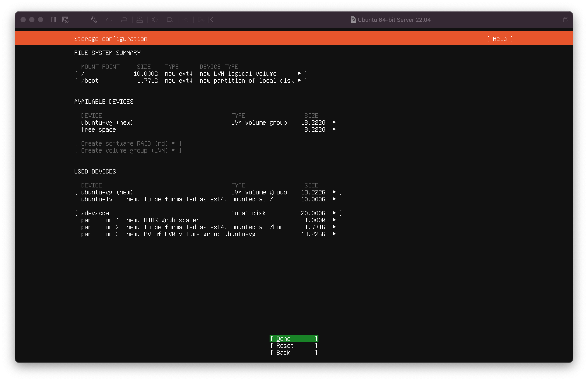The image size is (588, 381).
Task: Click the Reset button
Action: point(294,346)
